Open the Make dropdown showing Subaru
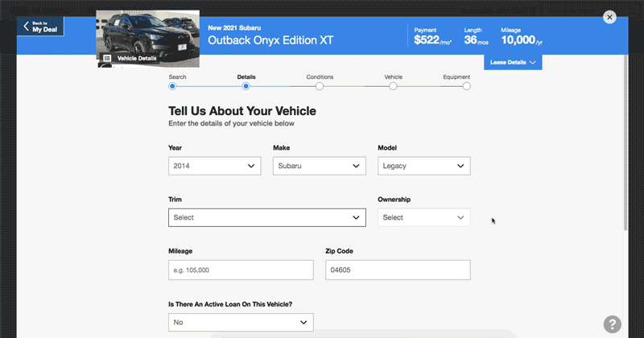 [319, 166]
